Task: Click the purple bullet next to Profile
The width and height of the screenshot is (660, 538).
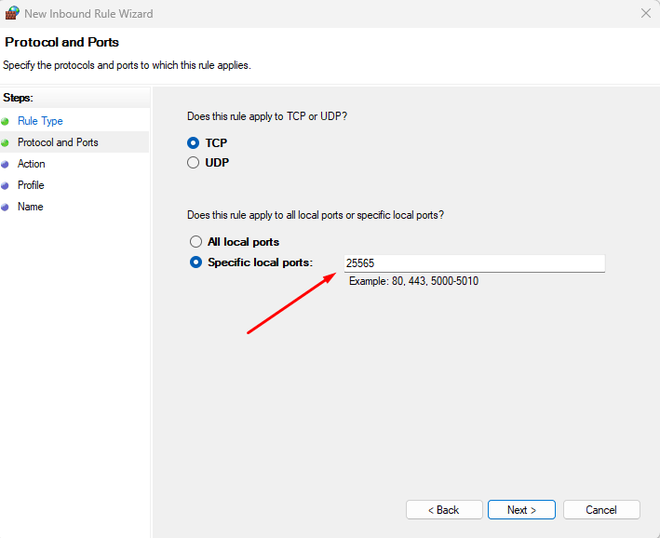Action: tap(5, 186)
